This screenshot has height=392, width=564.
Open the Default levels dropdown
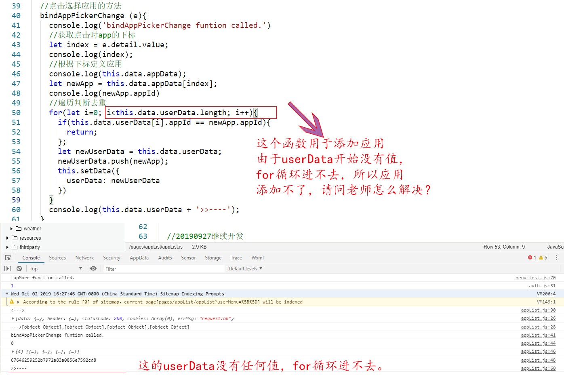click(x=245, y=268)
